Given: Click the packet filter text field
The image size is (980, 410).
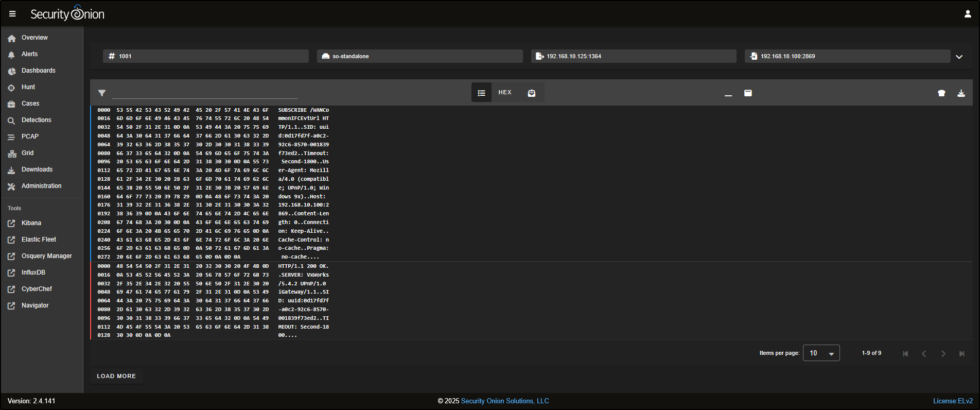Looking at the screenshot, I should (205, 93).
